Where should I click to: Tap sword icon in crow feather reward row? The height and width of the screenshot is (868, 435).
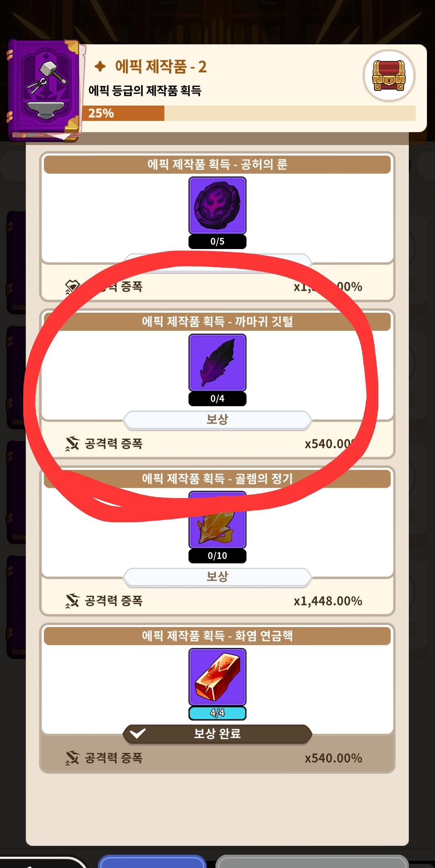tap(72, 444)
